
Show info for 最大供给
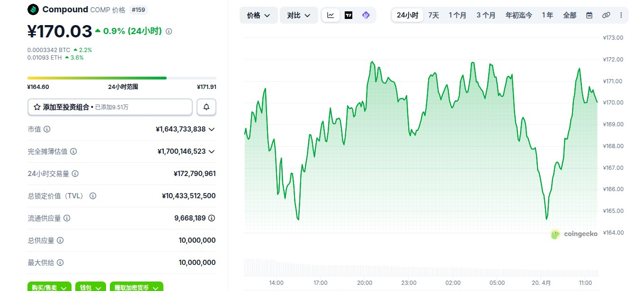(60, 263)
